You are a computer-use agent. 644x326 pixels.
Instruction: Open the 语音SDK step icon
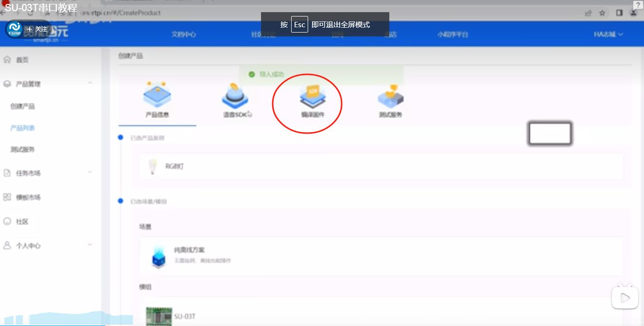click(235, 95)
